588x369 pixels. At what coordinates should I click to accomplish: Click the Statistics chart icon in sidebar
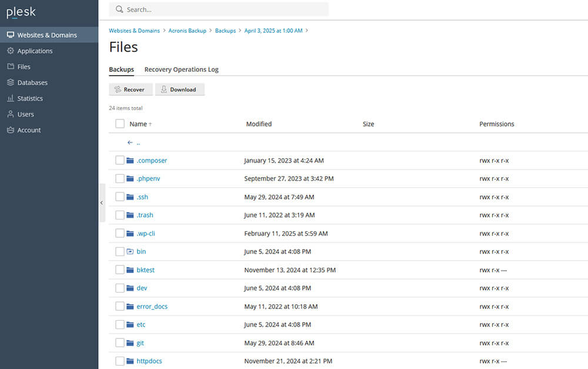pos(11,99)
